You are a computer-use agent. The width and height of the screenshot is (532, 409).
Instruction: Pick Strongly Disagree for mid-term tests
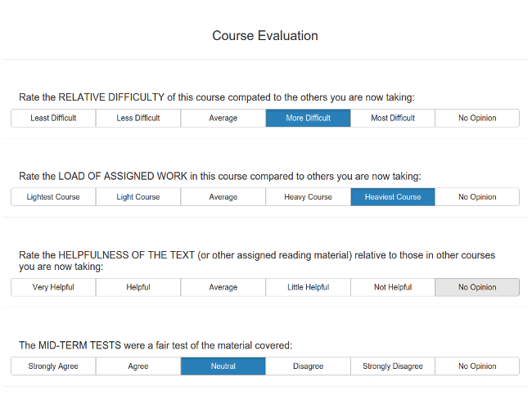pos(393,366)
